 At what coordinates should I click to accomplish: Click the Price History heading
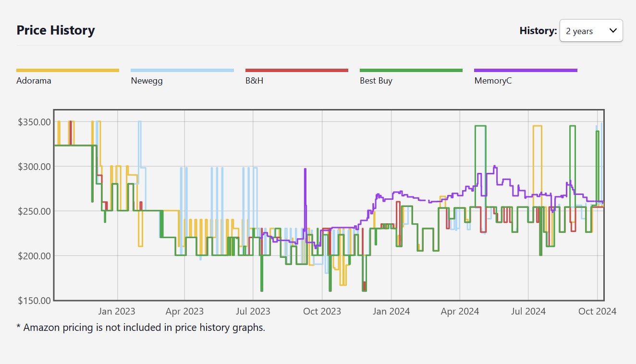tap(56, 30)
